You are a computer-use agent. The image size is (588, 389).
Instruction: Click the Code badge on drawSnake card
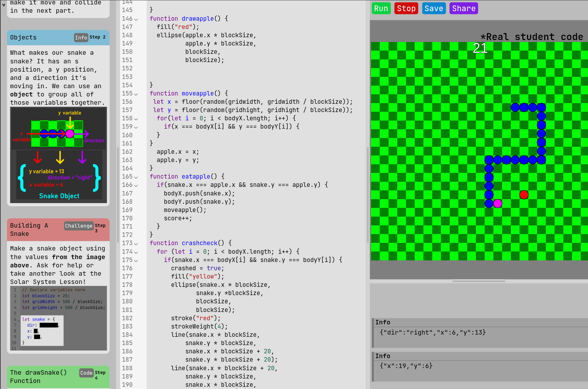click(x=86, y=373)
